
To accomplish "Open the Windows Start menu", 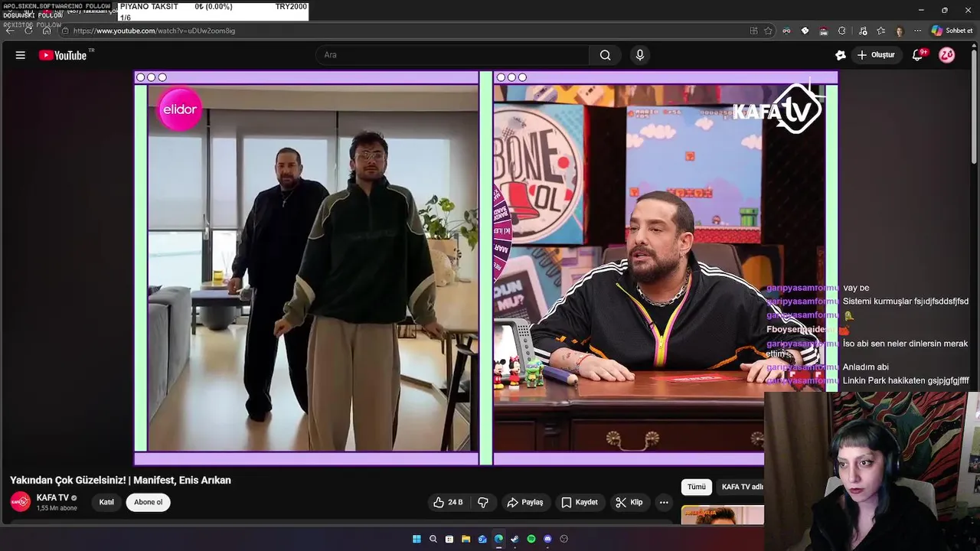I will (x=416, y=539).
